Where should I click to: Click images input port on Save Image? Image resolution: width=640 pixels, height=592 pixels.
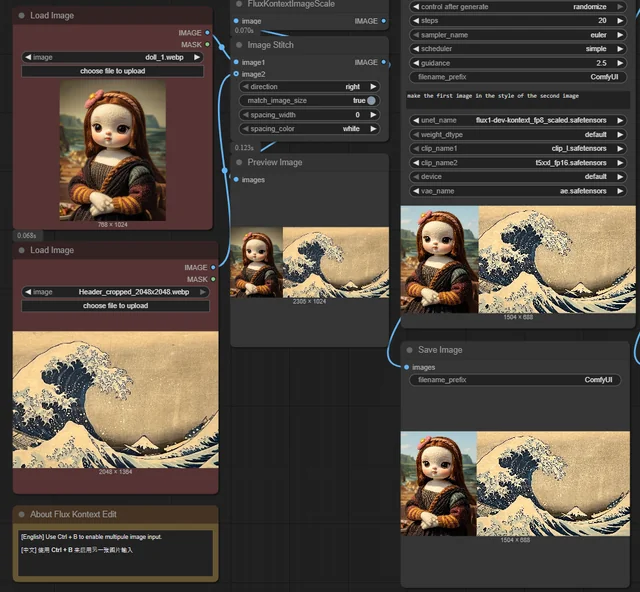click(x=407, y=367)
